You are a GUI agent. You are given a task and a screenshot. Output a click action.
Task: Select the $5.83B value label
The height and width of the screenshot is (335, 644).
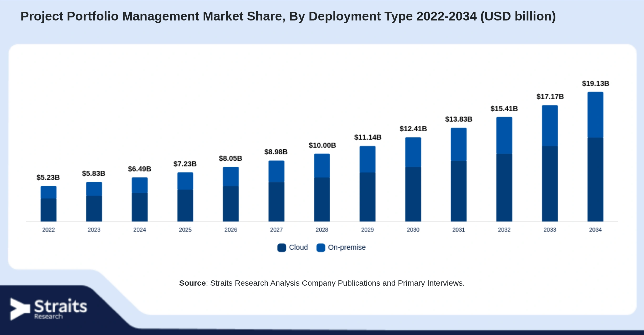(x=94, y=173)
